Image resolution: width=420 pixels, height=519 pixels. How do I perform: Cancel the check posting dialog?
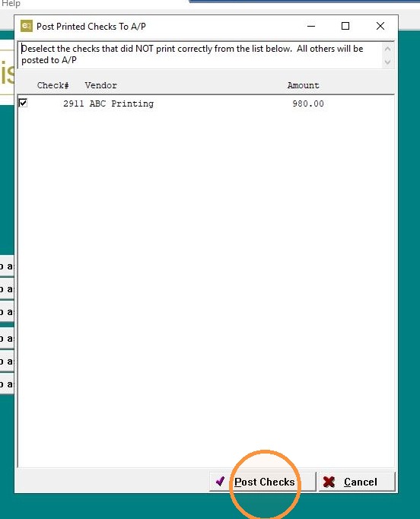click(x=357, y=482)
